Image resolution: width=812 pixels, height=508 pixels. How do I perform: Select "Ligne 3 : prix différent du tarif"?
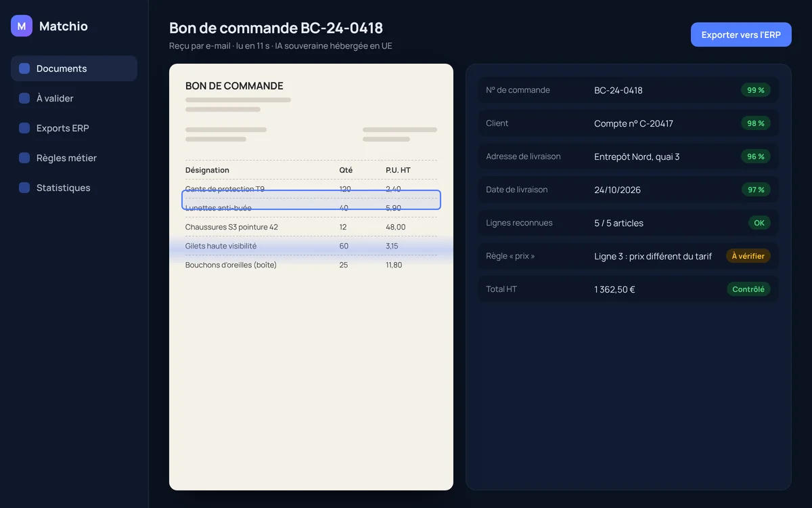653,256
